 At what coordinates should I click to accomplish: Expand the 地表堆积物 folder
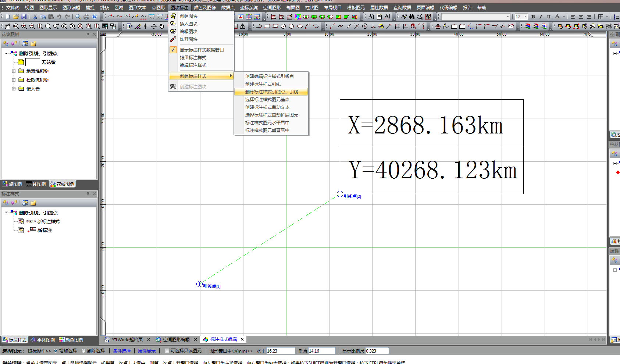14,71
